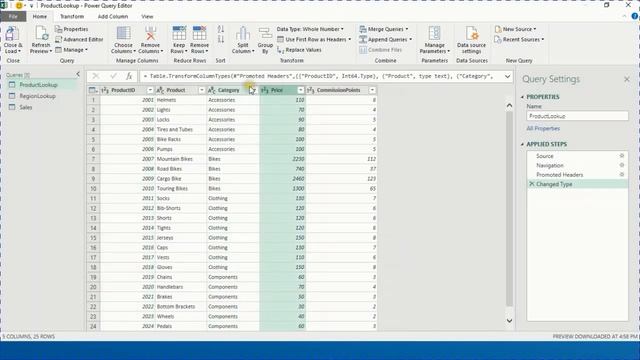Image resolution: width=640 pixels, height=360 pixels.
Task: Open the Advanced Editor
Action: click(x=79, y=40)
